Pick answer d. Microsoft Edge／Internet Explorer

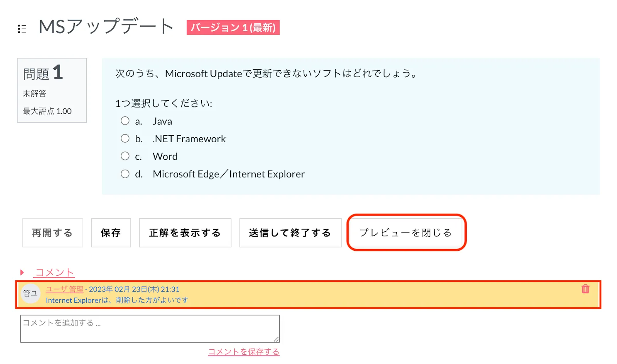coord(125,174)
